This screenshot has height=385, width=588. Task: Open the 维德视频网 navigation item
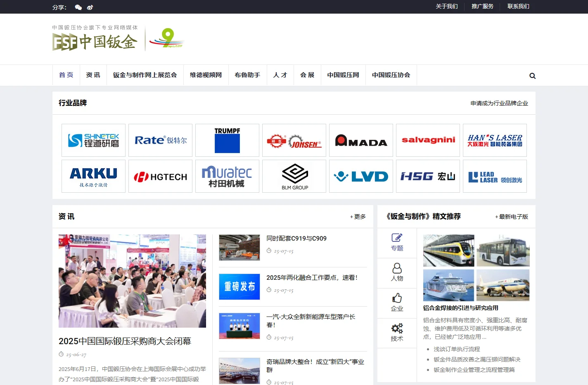(x=206, y=75)
